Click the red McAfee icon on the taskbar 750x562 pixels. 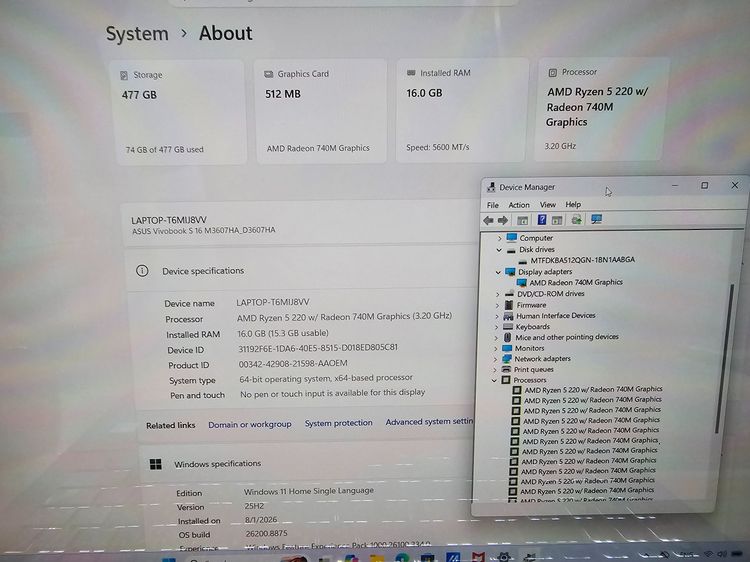tap(478, 557)
